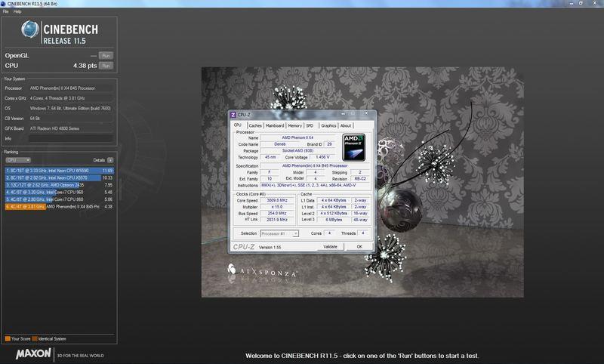Minimize the CPU-Z window
604x364 pixels.
point(343,113)
